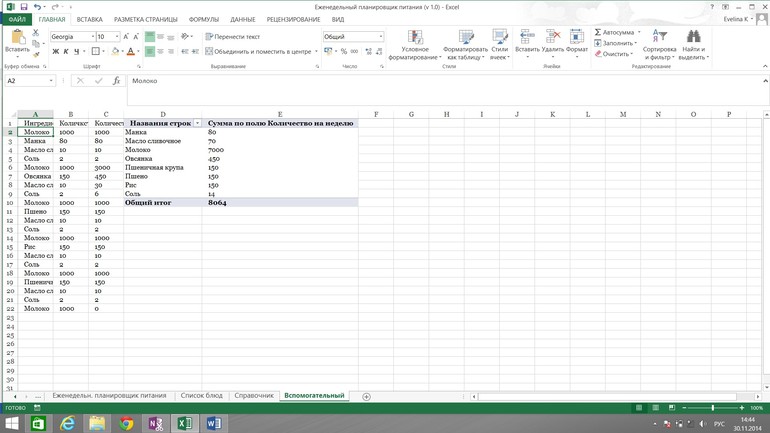The image size is (770, 433).
Task: Click the zoom slider in status bar
Action: point(713,408)
